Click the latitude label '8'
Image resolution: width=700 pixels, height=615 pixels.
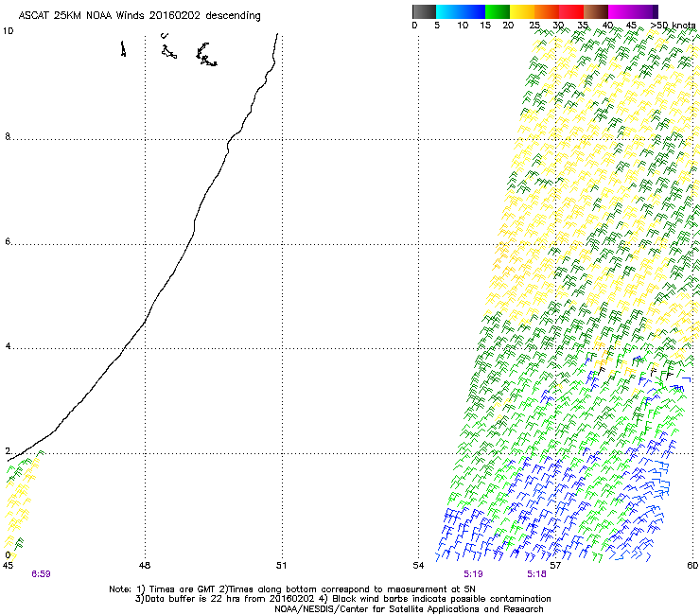click(x=8, y=136)
